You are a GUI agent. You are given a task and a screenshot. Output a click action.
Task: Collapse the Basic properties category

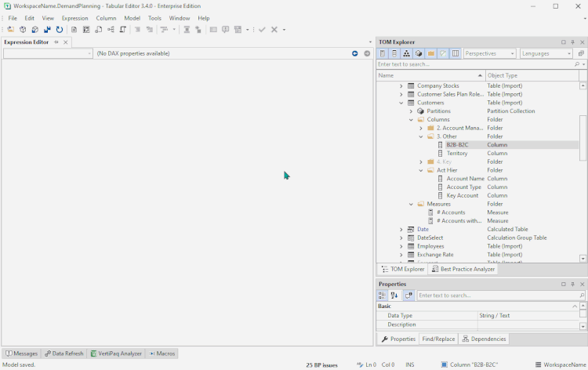575,307
